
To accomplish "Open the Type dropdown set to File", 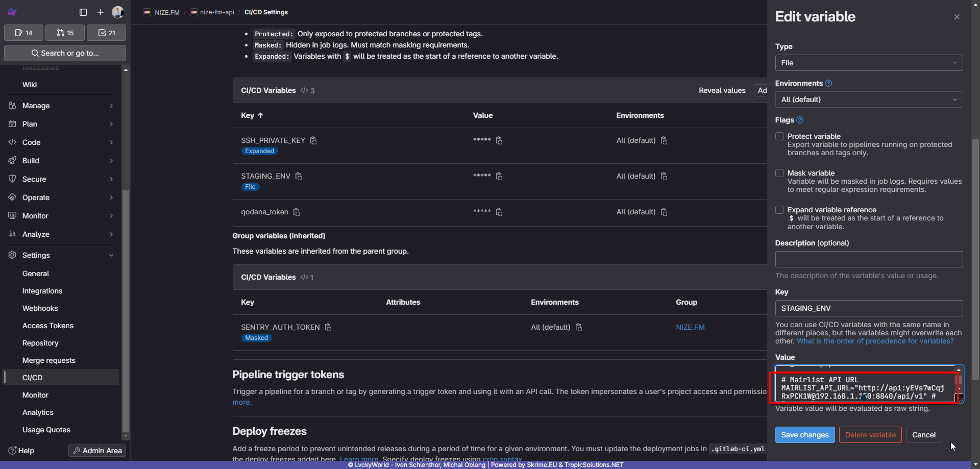I will point(868,63).
